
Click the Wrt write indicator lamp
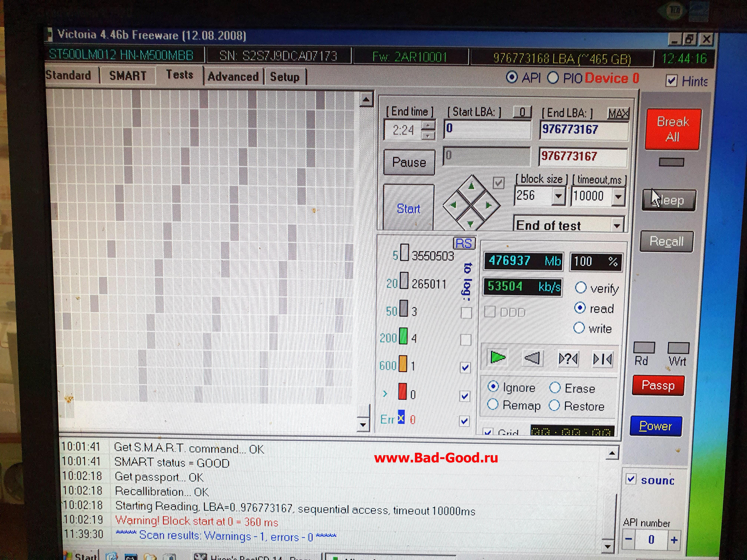[678, 348]
